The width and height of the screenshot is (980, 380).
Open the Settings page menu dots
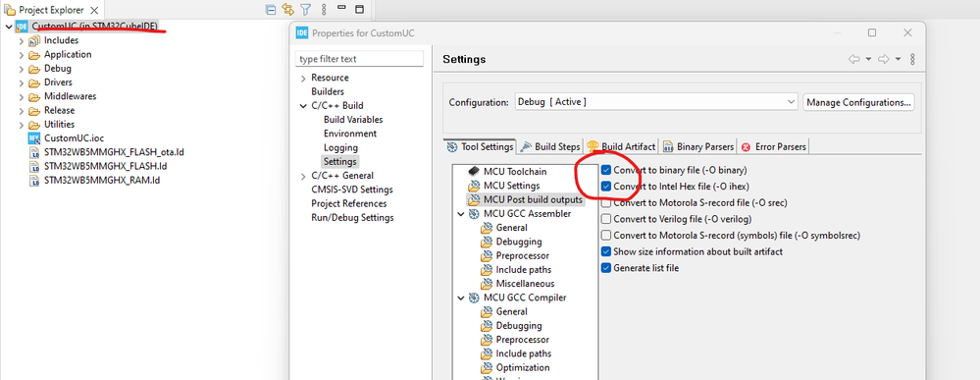912,59
